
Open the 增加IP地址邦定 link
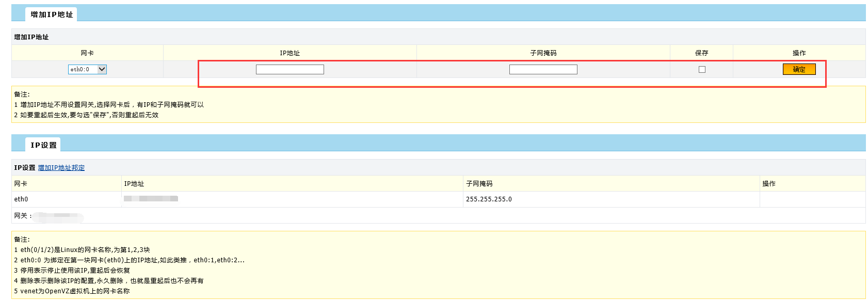coord(61,168)
